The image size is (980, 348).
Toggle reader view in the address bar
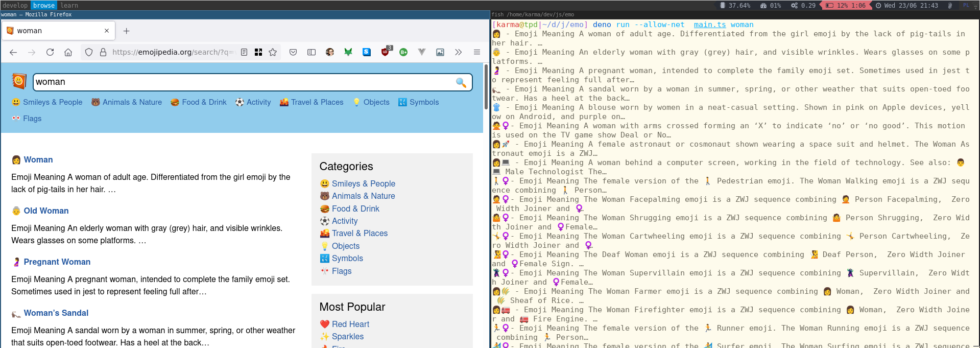244,52
